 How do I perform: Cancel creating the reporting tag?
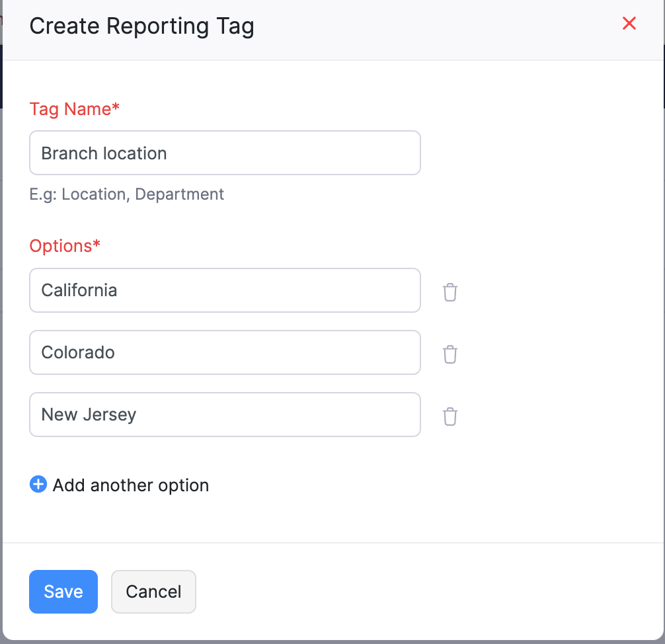153,592
